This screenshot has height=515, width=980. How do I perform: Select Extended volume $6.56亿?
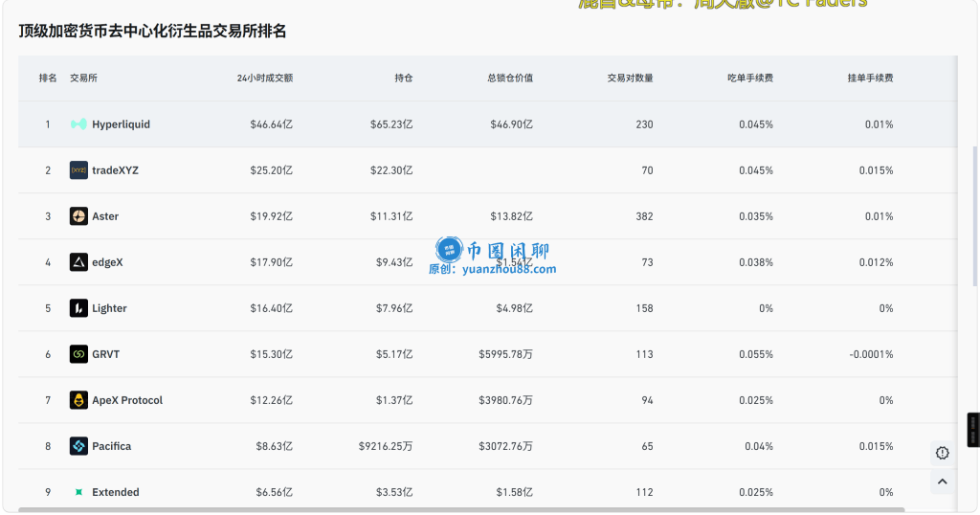point(275,492)
